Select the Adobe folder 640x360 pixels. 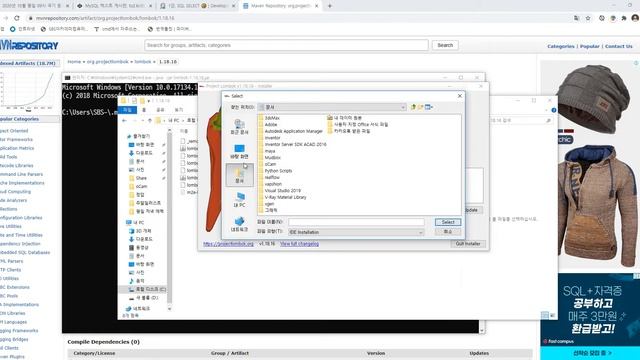pyautogui.click(x=268, y=124)
